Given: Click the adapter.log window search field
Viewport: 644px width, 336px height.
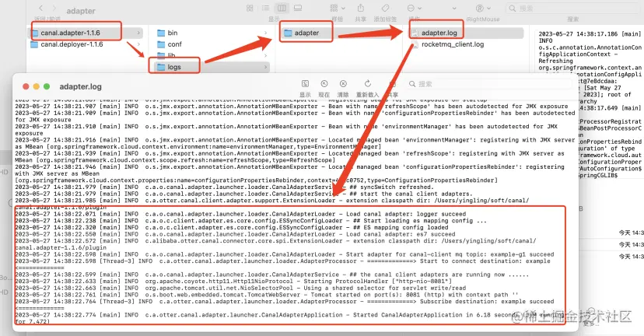Looking at the screenshot, I should click(x=488, y=84).
